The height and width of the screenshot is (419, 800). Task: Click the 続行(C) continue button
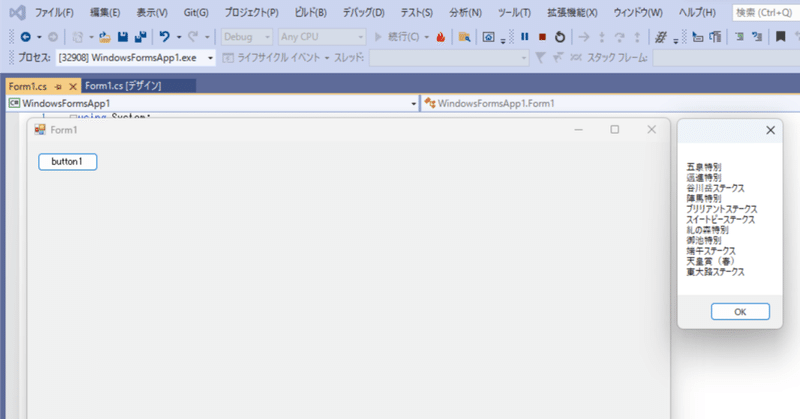tap(397, 37)
